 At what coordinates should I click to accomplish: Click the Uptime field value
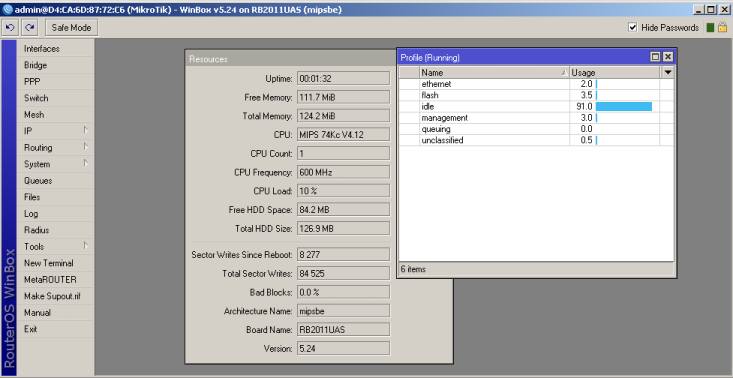(343, 78)
